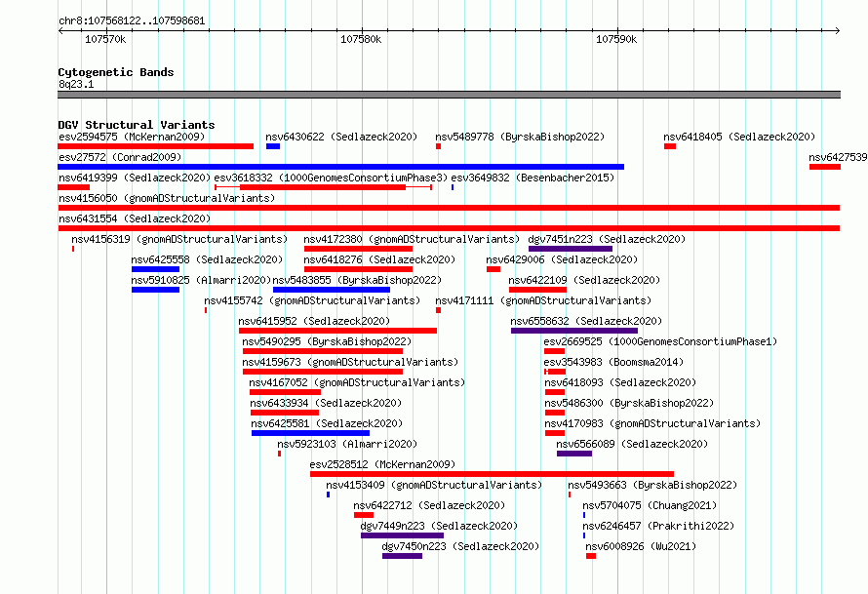Viewport: 868px width, 594px height.
Task: Open dgv7449n223 (Sedlazeck2020) label
Action: pyautogui.click(x=439, y=526)
